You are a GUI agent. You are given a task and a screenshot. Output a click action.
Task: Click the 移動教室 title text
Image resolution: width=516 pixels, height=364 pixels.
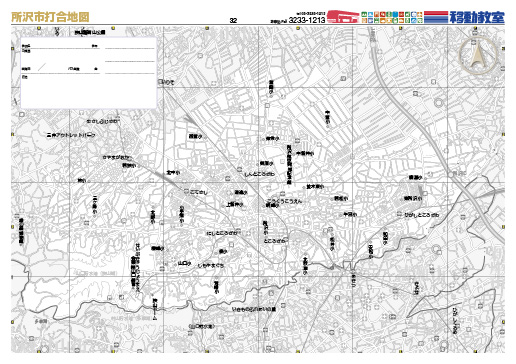point(477,17)
